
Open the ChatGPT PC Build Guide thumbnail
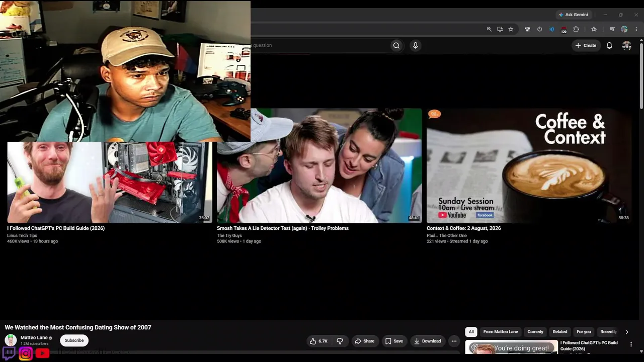point(110,183)
